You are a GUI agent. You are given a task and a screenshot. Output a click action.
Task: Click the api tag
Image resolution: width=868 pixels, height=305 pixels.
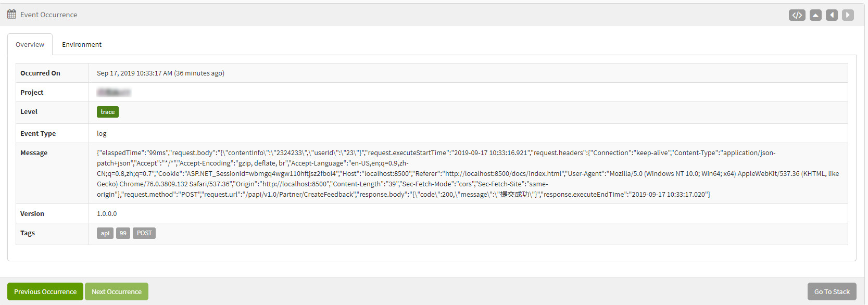[105, 233]
